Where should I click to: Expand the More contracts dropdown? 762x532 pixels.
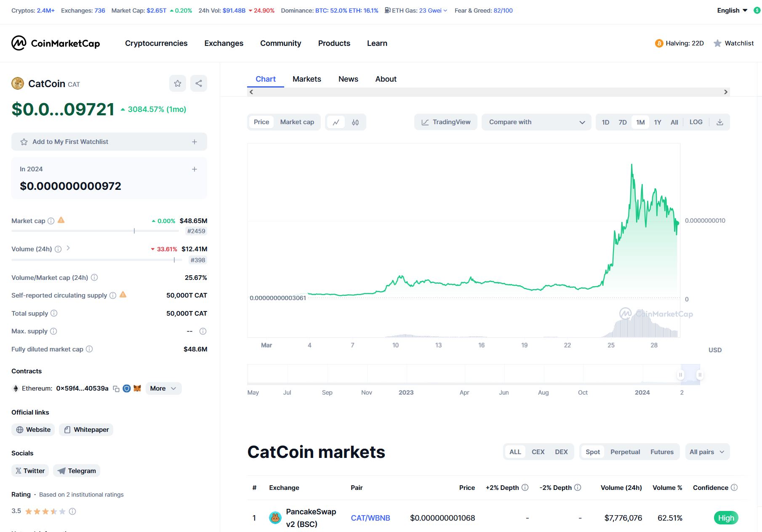[163, 388]
